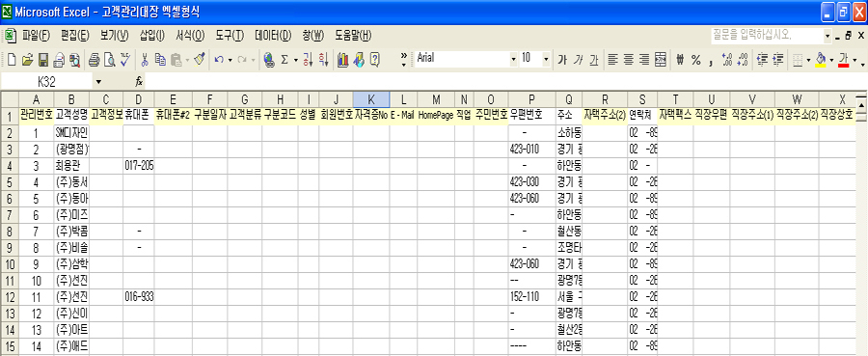This screenshot has width=868, height=356.
Task: Click the formula bar input
Action: coord(505,82)
